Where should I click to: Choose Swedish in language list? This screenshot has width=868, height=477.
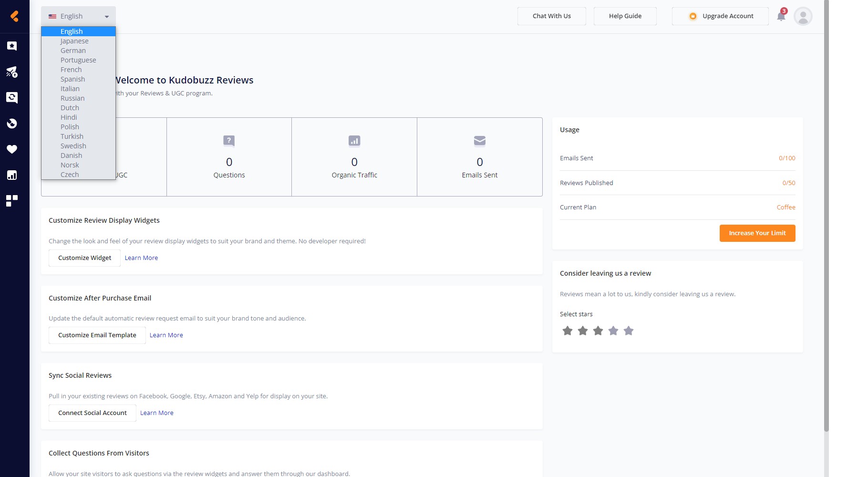pos(78,146)
